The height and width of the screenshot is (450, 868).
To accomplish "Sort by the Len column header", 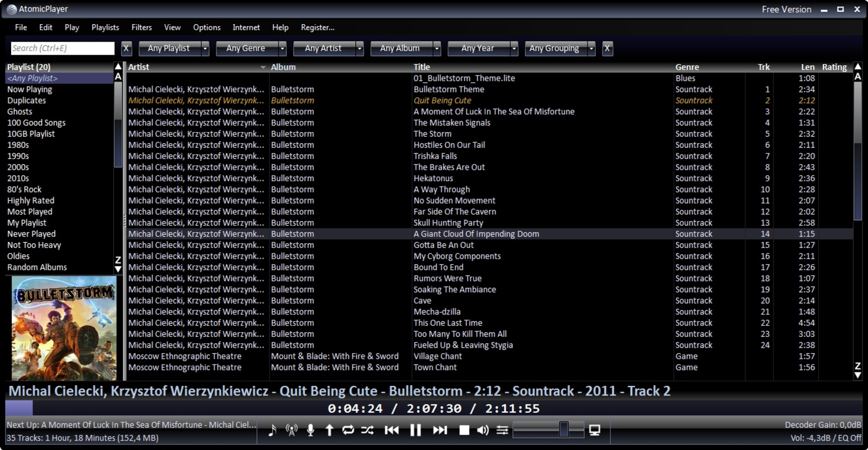I will pyautogui.click(x=795, y=67).
